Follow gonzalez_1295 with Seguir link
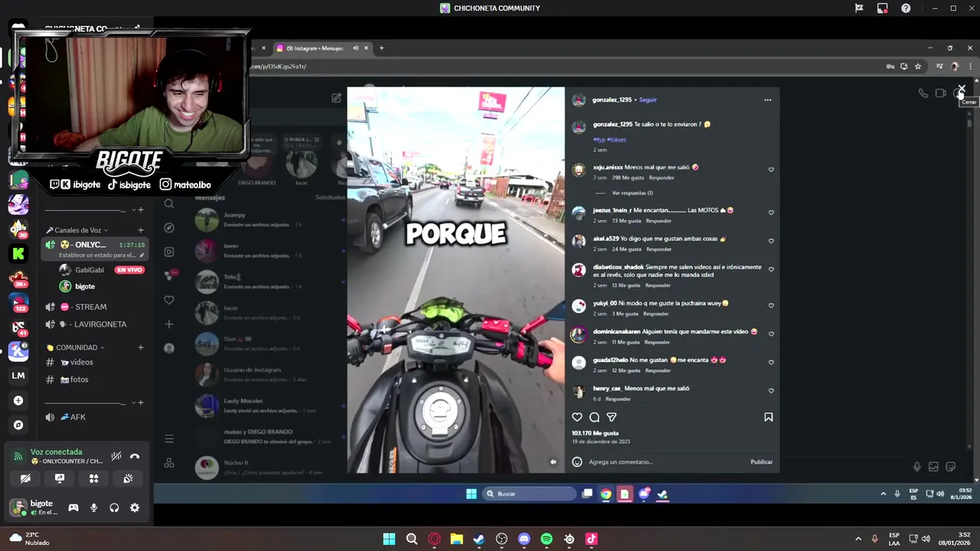The image size is (980, 551). click(648, 99)
